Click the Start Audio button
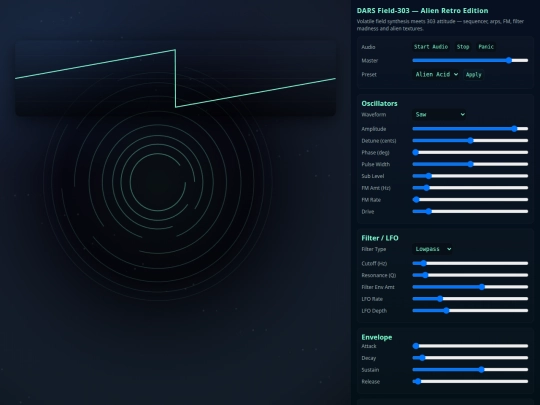Viewport: 540px width, 405px height. [431, 46]
